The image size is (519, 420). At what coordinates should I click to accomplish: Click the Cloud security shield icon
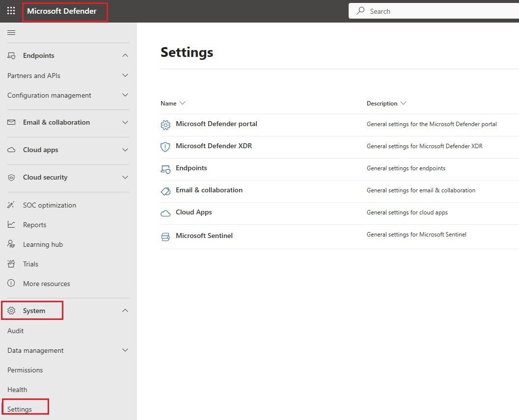pyautogui.click(x=11, y=178)
